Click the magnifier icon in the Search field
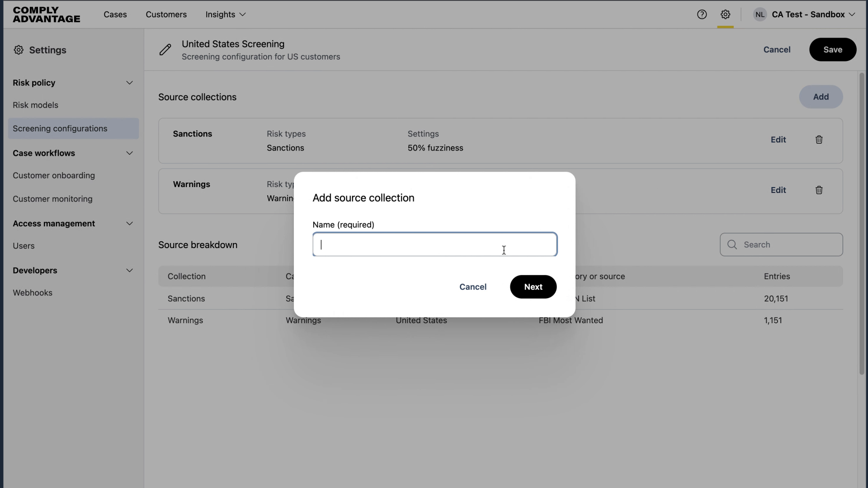 (732, 244)
